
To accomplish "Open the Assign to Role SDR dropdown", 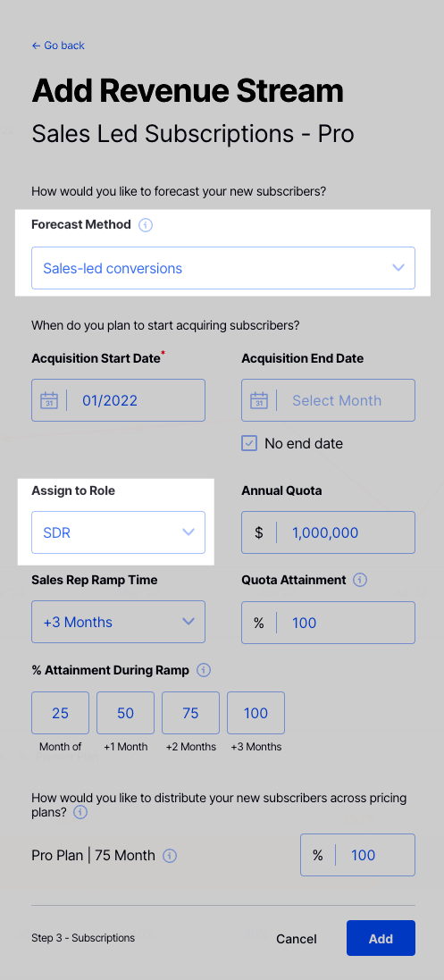I will [x=118, y=532].
